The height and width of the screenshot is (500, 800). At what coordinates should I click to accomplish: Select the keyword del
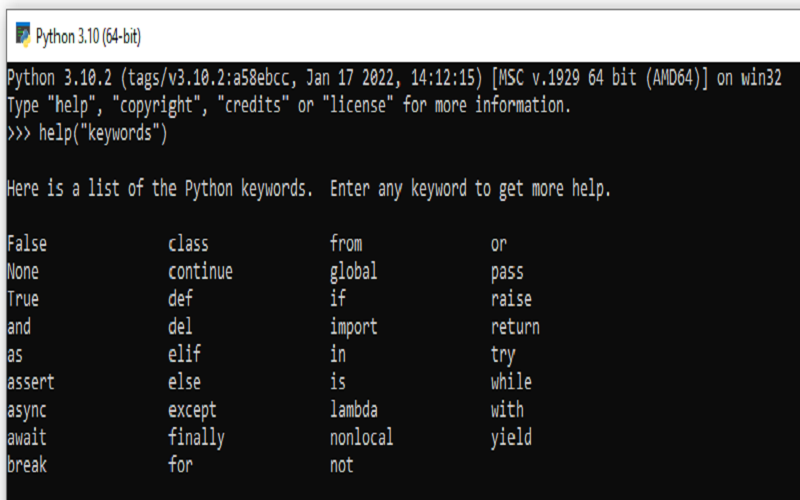181,327
